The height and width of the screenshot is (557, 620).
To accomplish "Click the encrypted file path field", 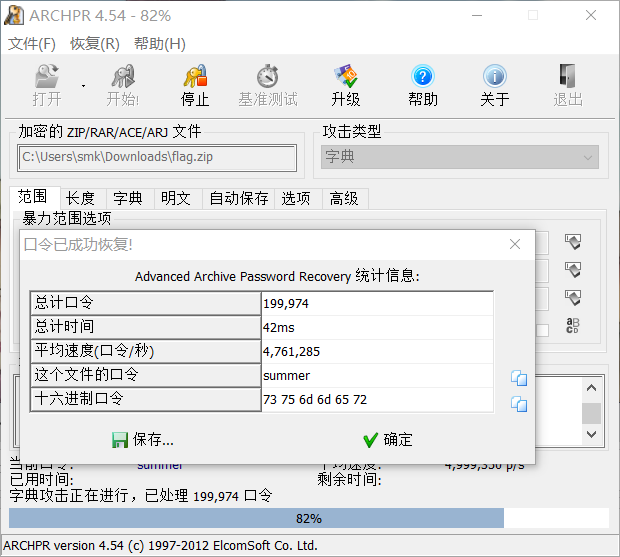I will pyautogui.click(x=157, y=158).
